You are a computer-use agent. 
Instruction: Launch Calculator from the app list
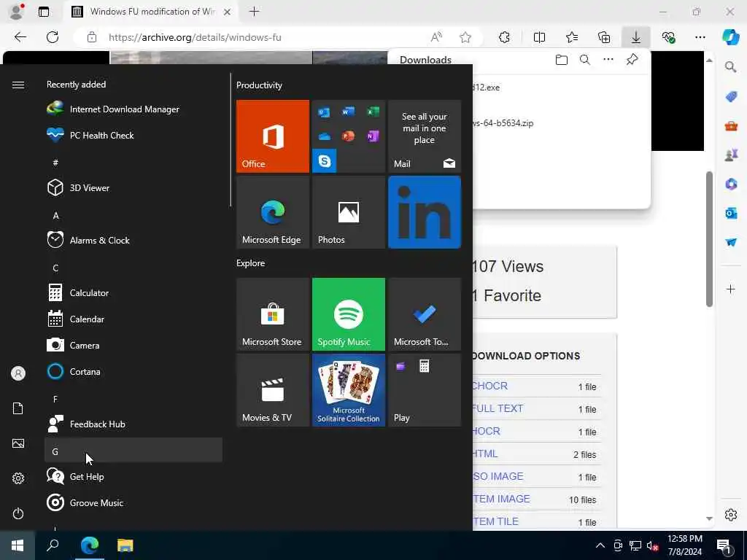pyautogui.click(x=133, y=292)
